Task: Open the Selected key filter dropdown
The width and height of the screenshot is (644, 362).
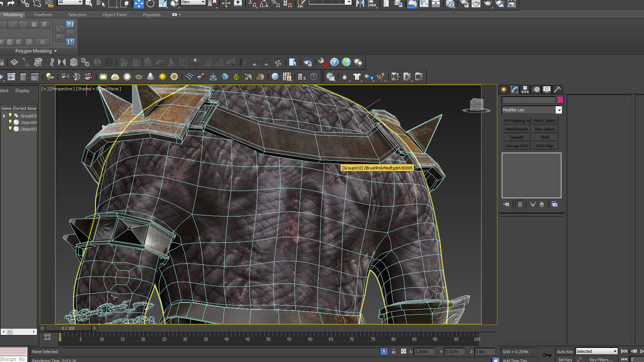Action: [x=596, y=351]
